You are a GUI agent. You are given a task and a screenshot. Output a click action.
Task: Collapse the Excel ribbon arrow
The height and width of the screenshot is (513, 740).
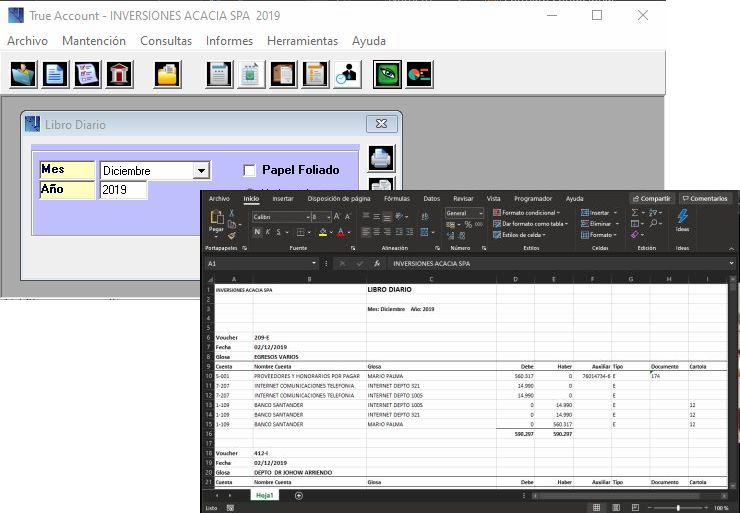[x=732, y=248]
